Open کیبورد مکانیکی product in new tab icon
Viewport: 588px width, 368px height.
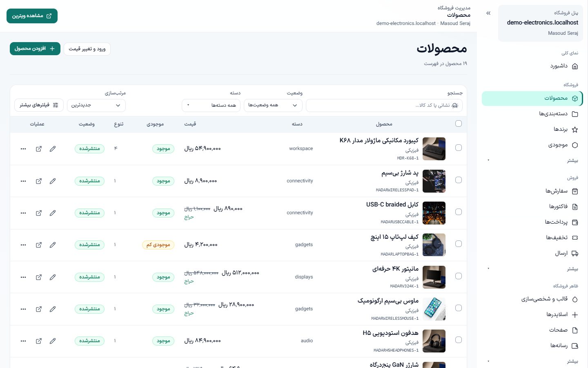coord(39,149)
